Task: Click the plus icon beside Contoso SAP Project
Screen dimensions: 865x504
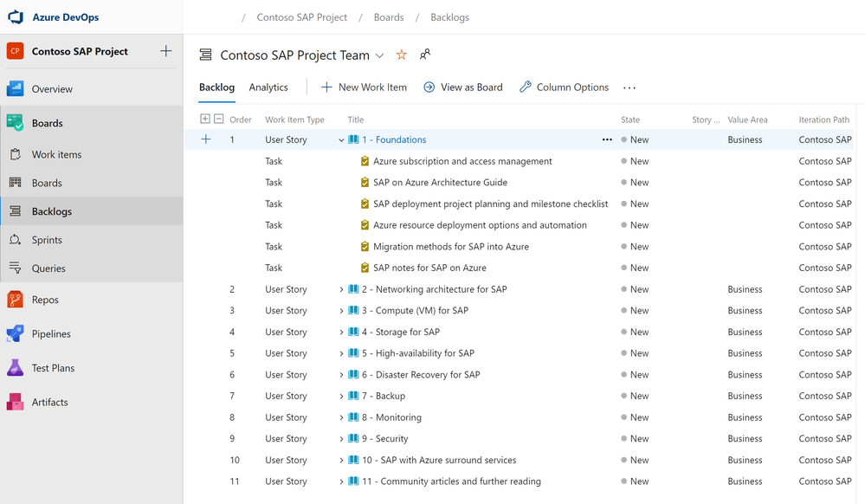Action: tap(166, 51)
